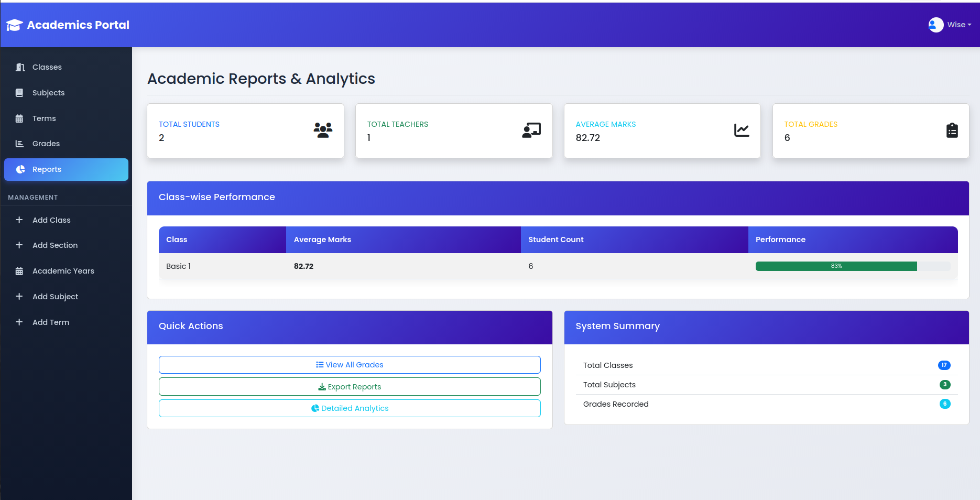Click the Total Classes count badge
This screenshot has height=500, width=980.
tap(944, 365)
